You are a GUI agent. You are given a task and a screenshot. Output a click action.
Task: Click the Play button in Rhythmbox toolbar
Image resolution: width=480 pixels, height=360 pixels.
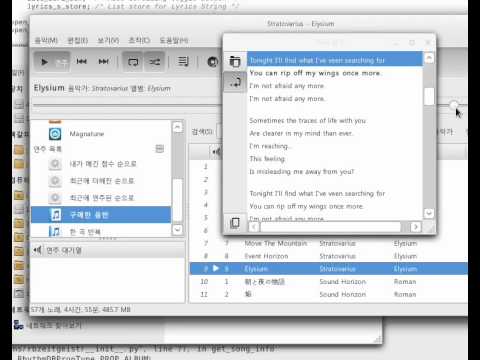click(x=44, y=62)
